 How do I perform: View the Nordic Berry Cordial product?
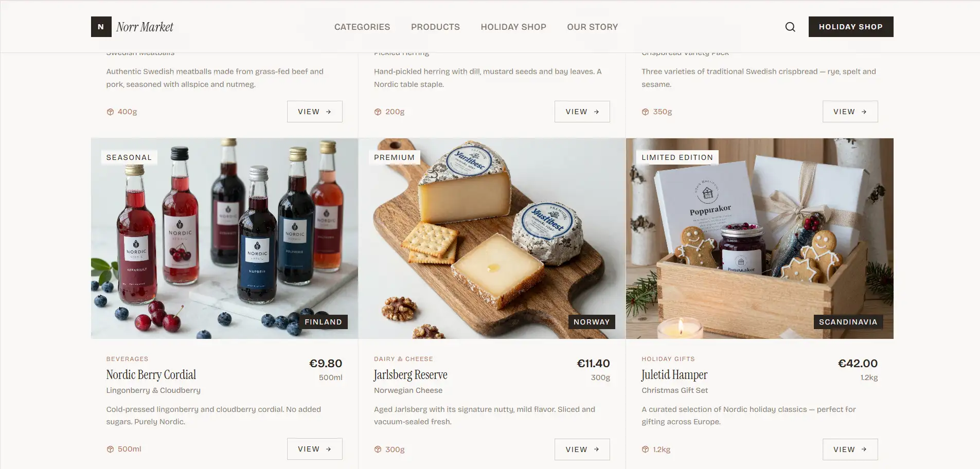314,449
